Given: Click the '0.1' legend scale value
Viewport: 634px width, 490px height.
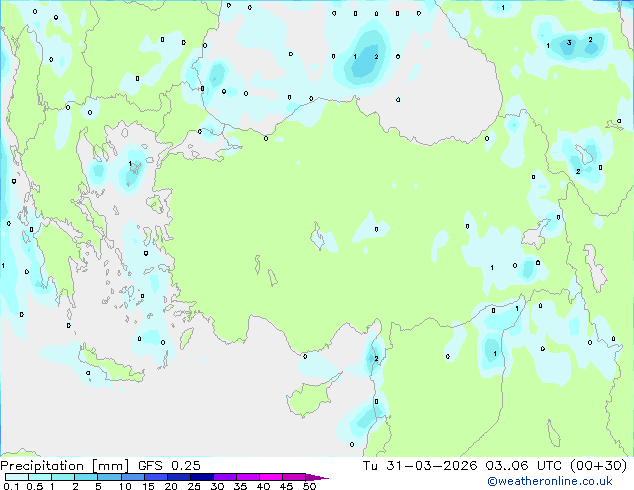Looking at the screenshot, I should pyautogui.click(x=11, y=486).
